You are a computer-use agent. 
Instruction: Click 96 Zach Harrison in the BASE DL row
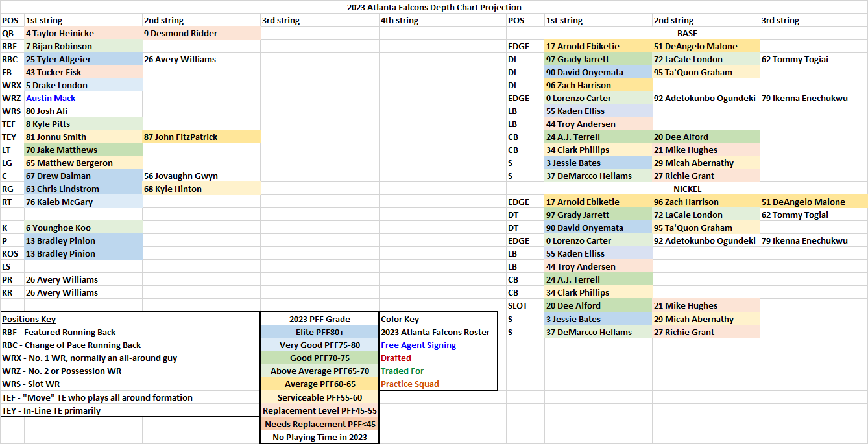598,85
